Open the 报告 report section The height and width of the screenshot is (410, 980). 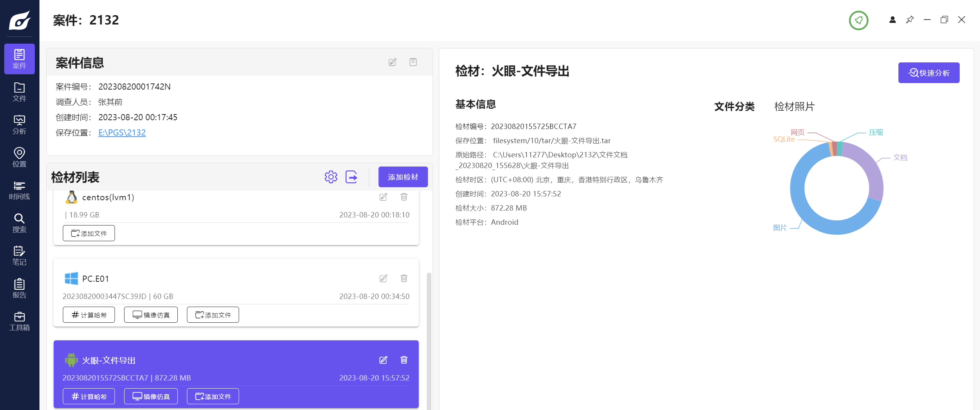pyautogui.click(x=20, y=289)
